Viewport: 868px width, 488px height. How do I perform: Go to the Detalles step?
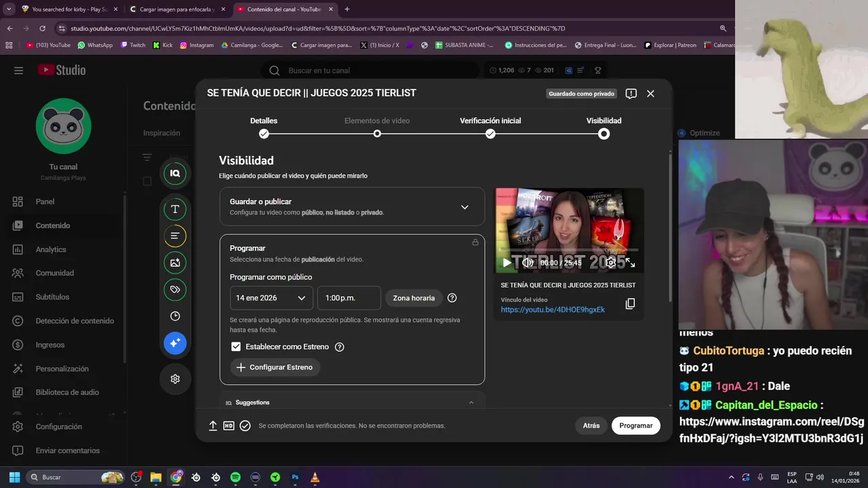coord(264,127)
